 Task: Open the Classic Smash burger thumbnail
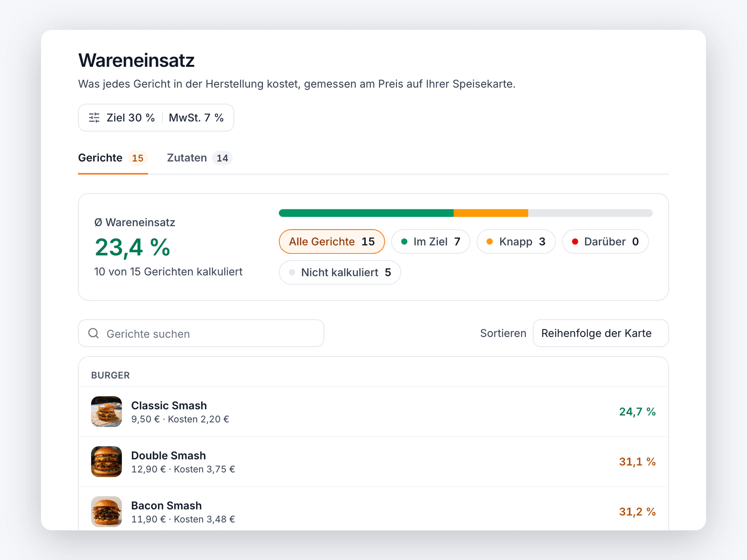click(106, 412)
